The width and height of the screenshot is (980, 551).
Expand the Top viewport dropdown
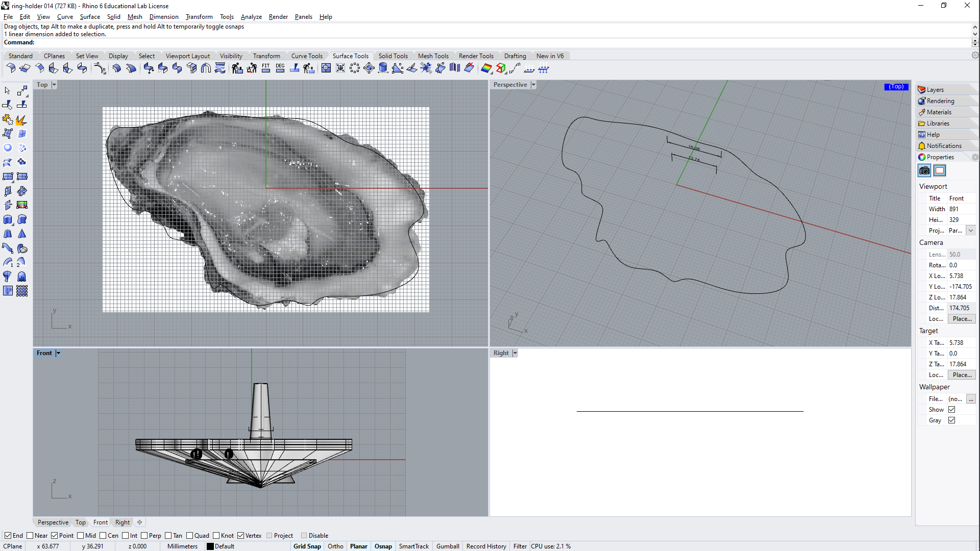pos(54,84)
